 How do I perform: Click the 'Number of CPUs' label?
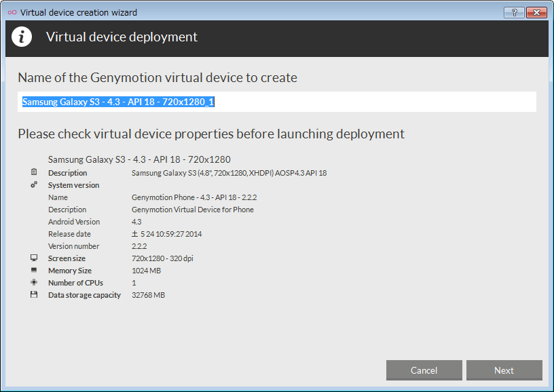click(75, 283)
